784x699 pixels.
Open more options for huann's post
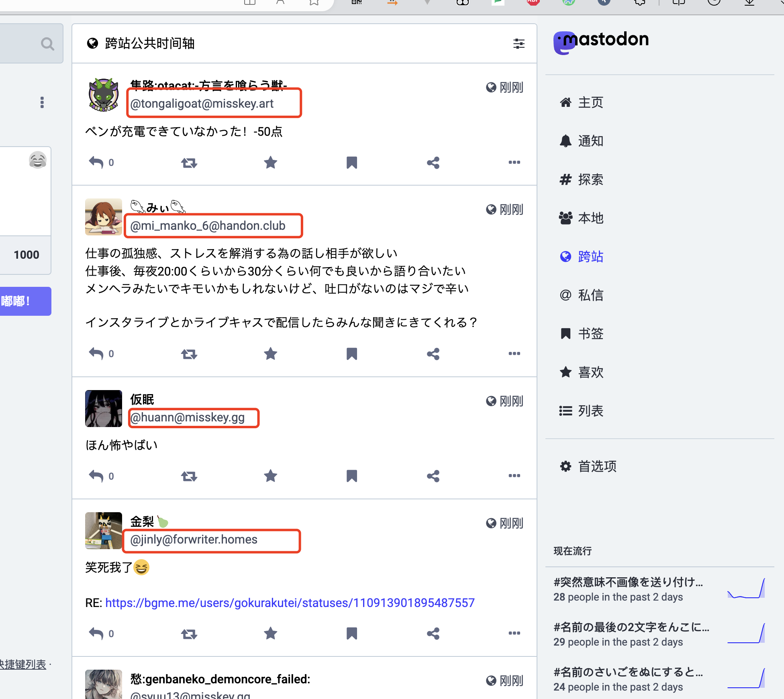pyautogui.click(x=514, y=476)
